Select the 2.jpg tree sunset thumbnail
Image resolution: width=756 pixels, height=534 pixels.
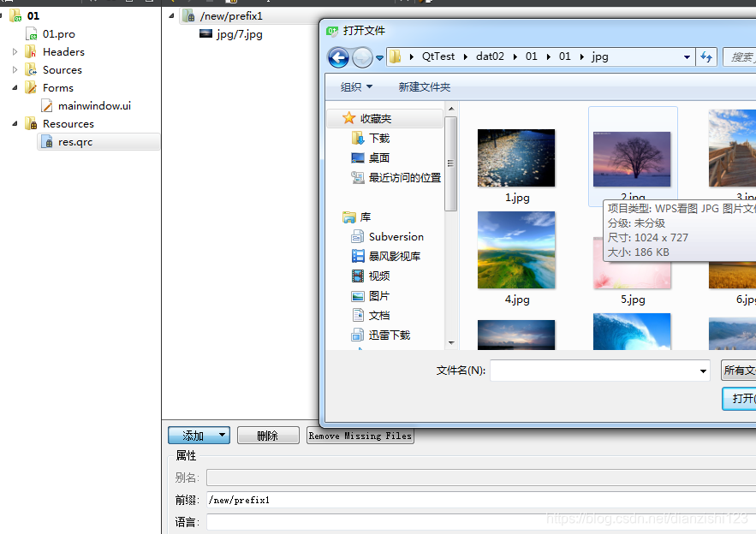point(632,159)
